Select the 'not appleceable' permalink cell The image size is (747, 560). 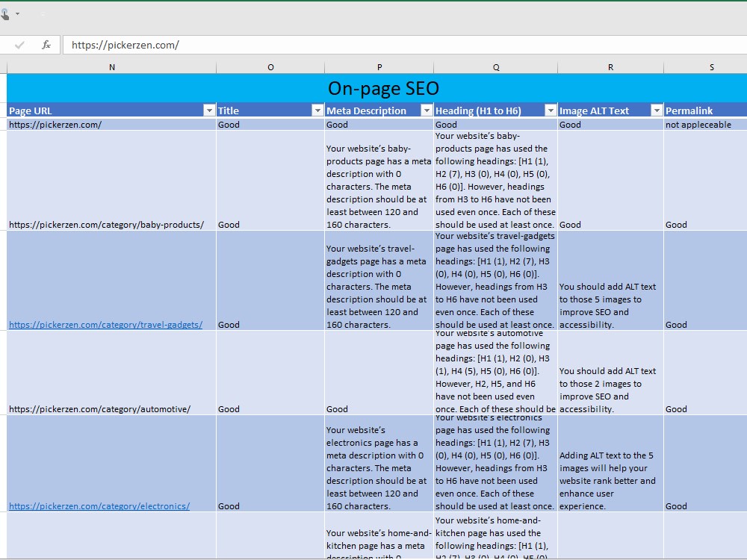(x=706, y=124)
